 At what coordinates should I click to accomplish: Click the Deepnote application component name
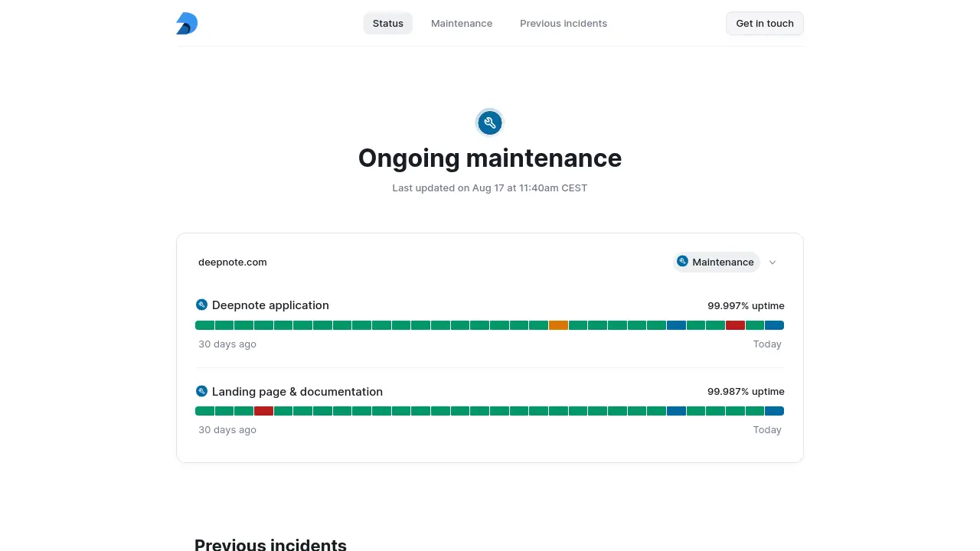click(x=270, y=305)
